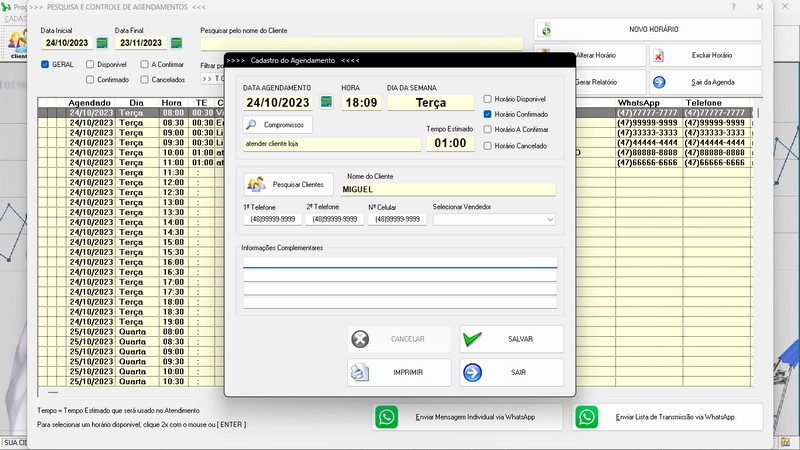This screenshot has height=450, width=800.
Task: Click the Data Agendamento date field
Action: tap(278, 103)
